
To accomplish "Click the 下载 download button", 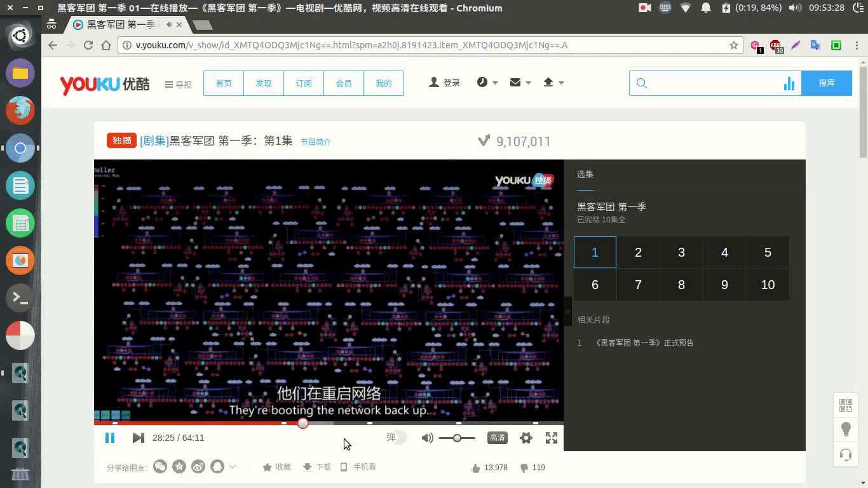I will [x=316, y=467].
